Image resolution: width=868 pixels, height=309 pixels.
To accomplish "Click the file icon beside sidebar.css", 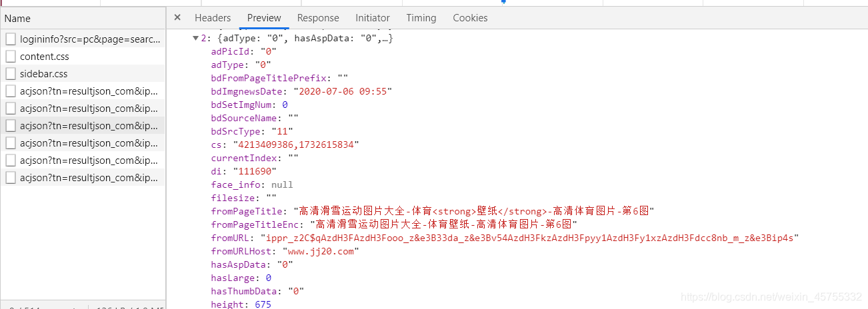I will coord(11,74).
